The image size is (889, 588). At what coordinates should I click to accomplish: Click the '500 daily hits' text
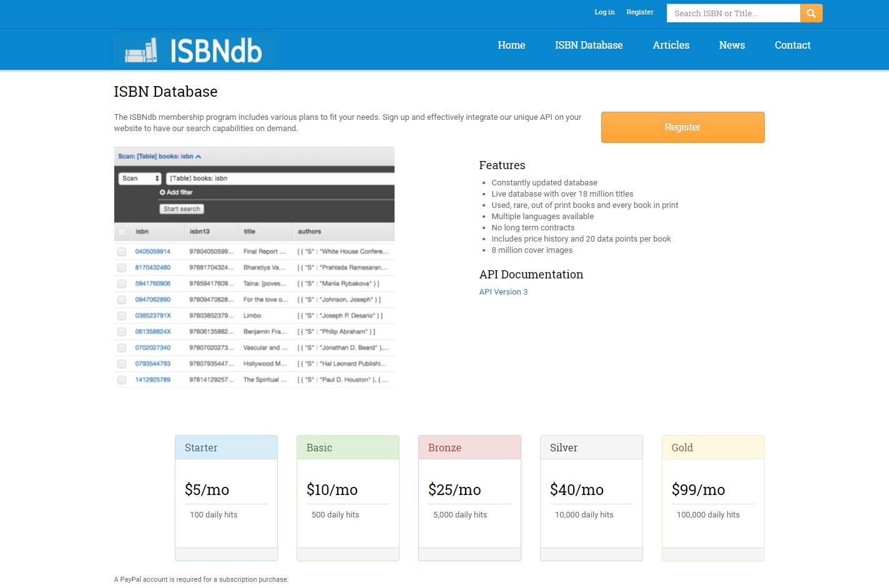pos(335,515)
